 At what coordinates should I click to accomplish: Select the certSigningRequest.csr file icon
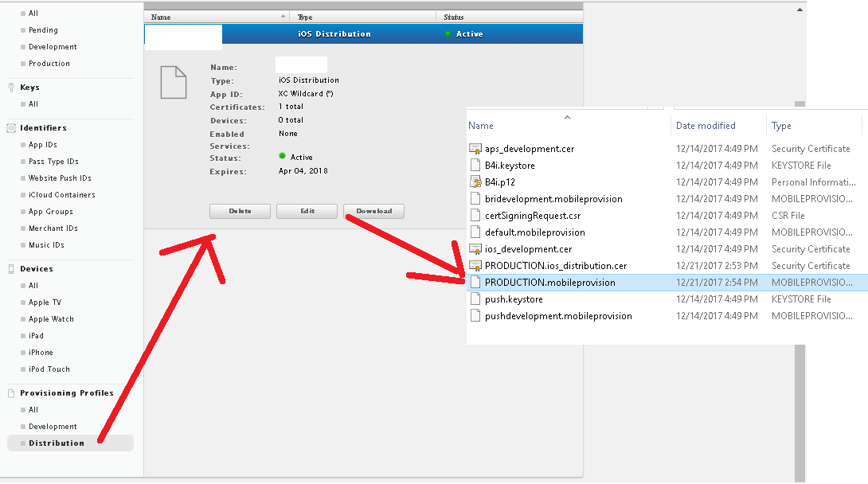tap(475, 215)
